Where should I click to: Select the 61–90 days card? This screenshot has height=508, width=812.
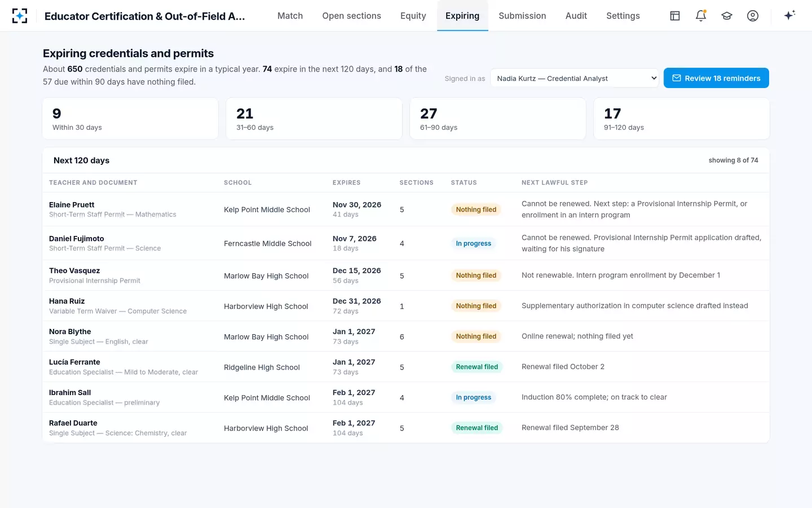(x=498, y=119)
